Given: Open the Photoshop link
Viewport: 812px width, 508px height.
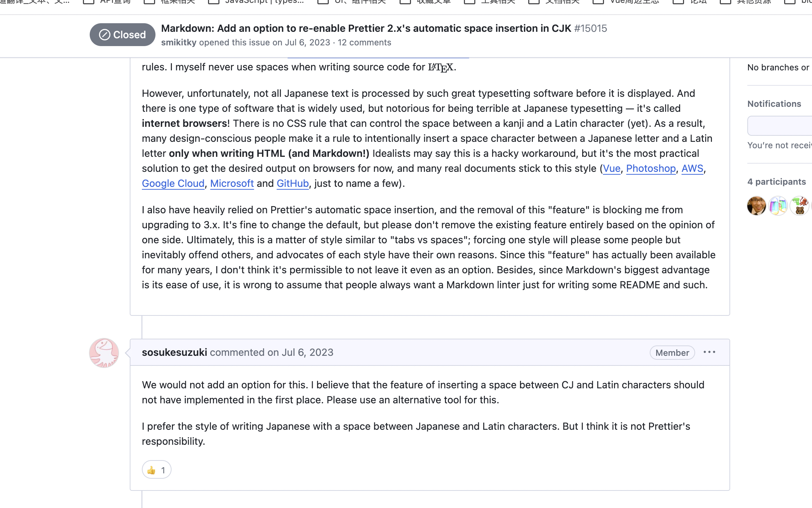Looking at the screenshot, I should pyautogui.click(x=651, y=168).
